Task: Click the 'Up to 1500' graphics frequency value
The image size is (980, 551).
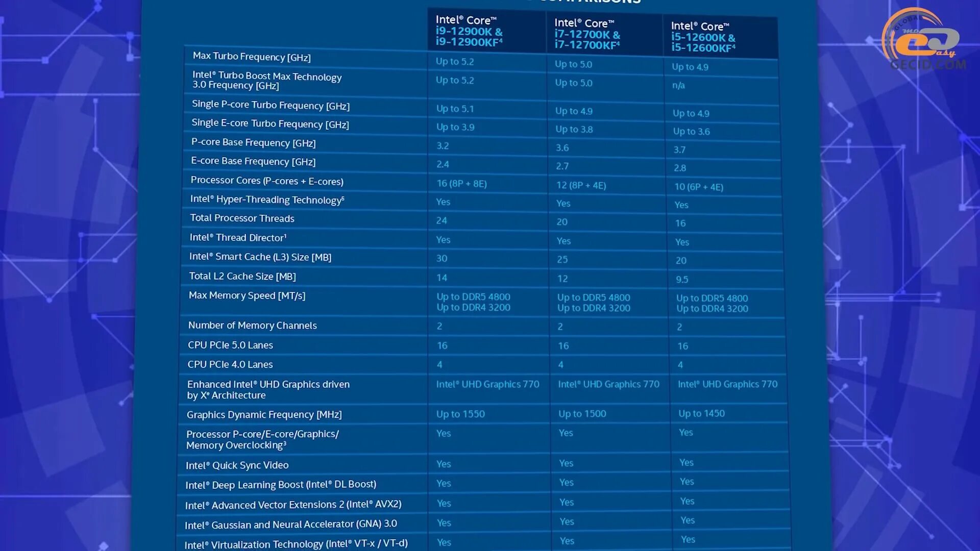Action: coord(582,414)
